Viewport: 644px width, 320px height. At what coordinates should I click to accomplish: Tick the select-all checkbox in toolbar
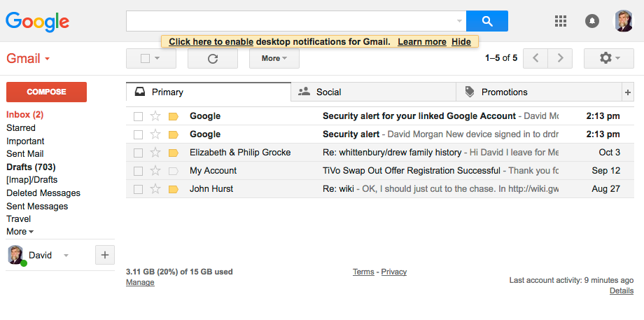point(145,59)
